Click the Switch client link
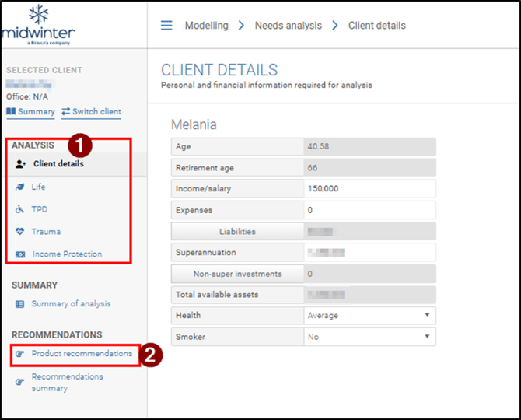Image resolution: width=521 pixels, height=420 pixels. pyautogui.click(x=91, y=111)
